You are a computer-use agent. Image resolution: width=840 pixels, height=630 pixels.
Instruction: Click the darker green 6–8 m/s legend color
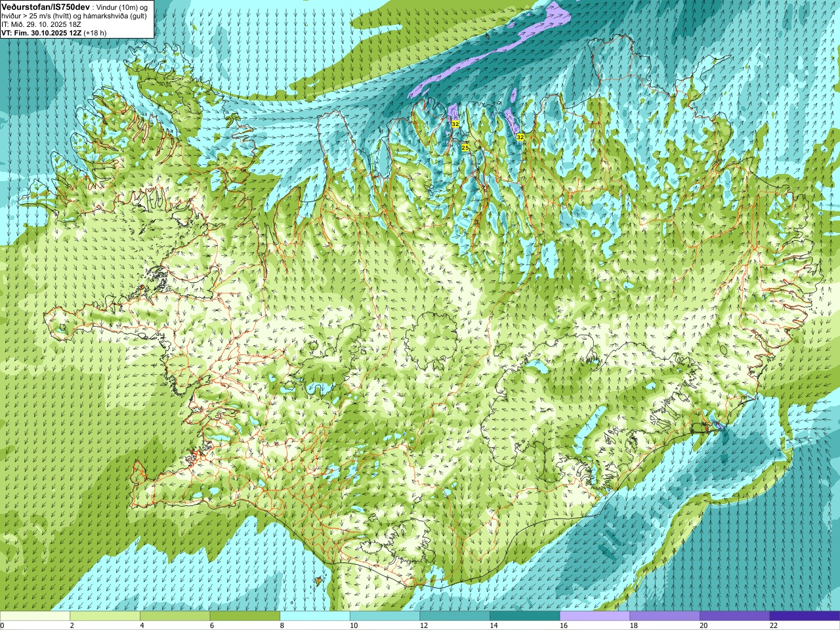pyautogui.click(x=245, y=616)
